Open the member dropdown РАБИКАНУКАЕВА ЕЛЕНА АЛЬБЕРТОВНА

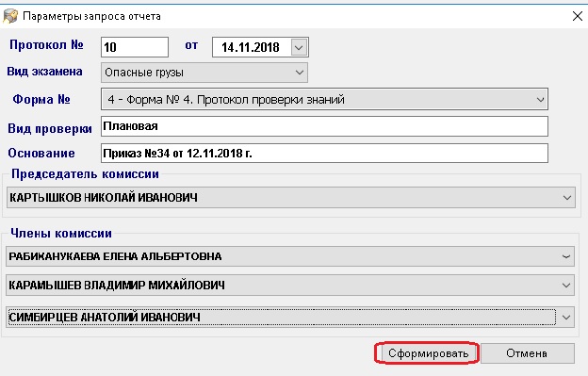pyautogui.click(x=290, y=256)
